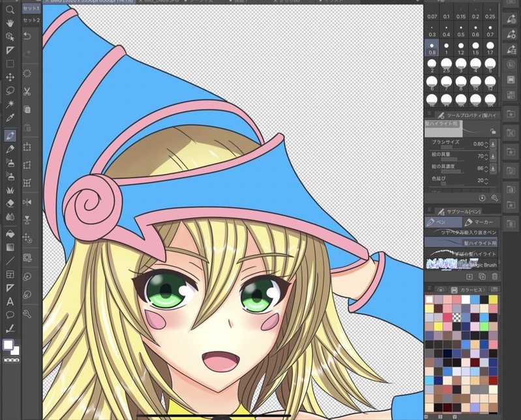Select the Eraser tool
The width and height of the screenshot is (521, 420).
click(x=10, y=203)
